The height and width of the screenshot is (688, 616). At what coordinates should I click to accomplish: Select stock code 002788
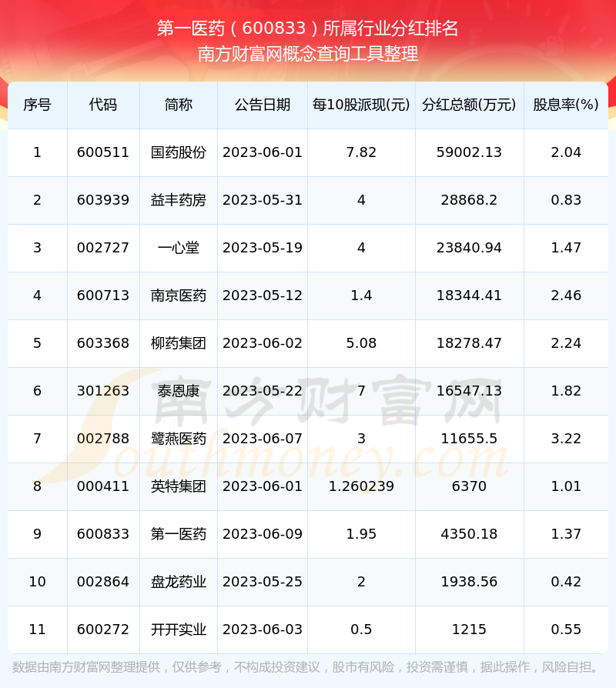coord(103,439)
